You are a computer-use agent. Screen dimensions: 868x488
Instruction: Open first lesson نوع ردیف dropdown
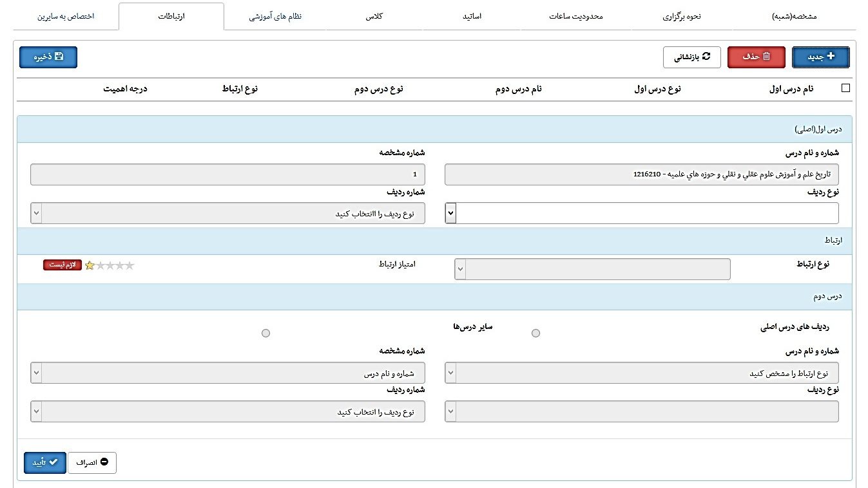coord(642,213)
